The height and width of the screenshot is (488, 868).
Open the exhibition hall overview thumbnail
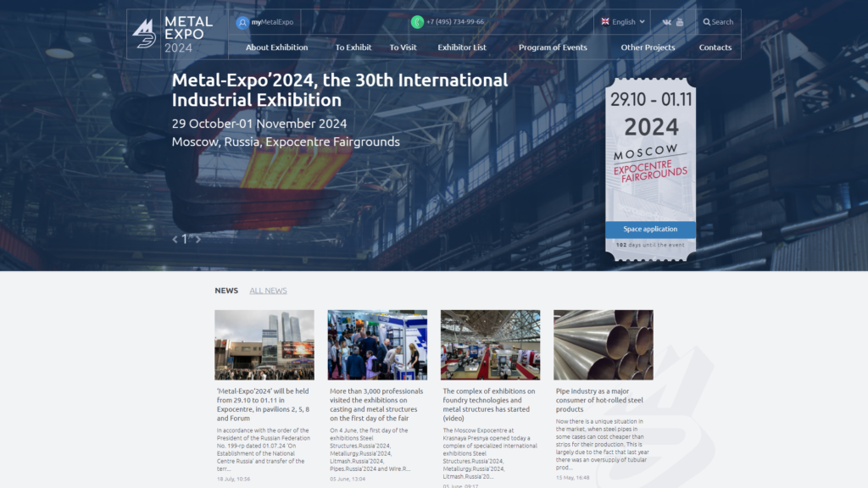point(491,345)
